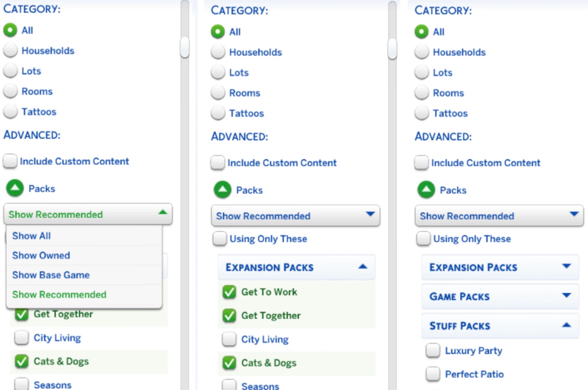Uncheck the Get To Work pack
The width and height of the screenshot is (588, 390).
[229, 292]
